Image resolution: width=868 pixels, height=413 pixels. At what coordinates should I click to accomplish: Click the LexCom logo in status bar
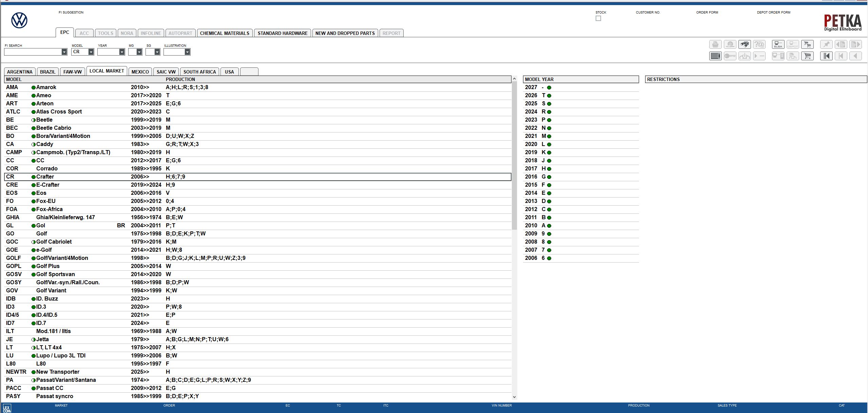(6, 408)
